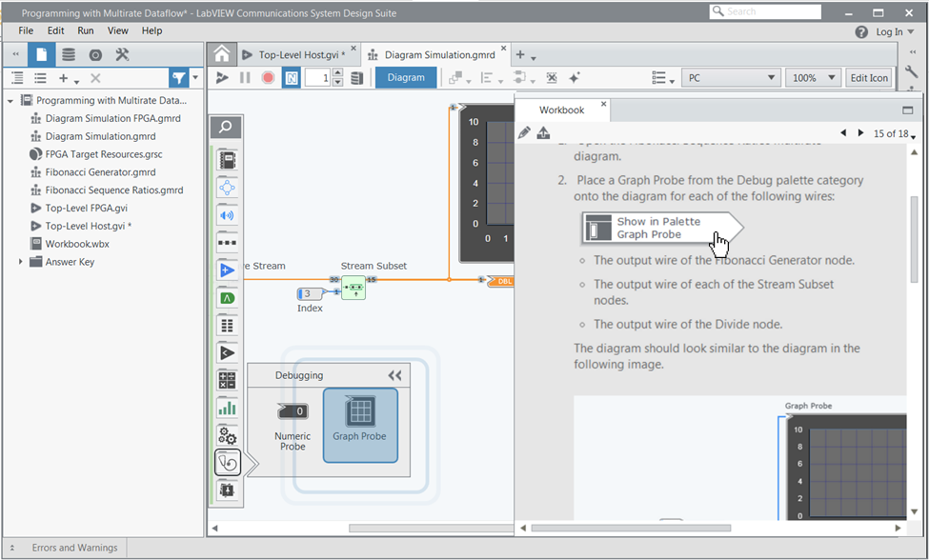Toggle the blue N iteration mode button
Screen dimensions: 929x560
coord(292,78)
